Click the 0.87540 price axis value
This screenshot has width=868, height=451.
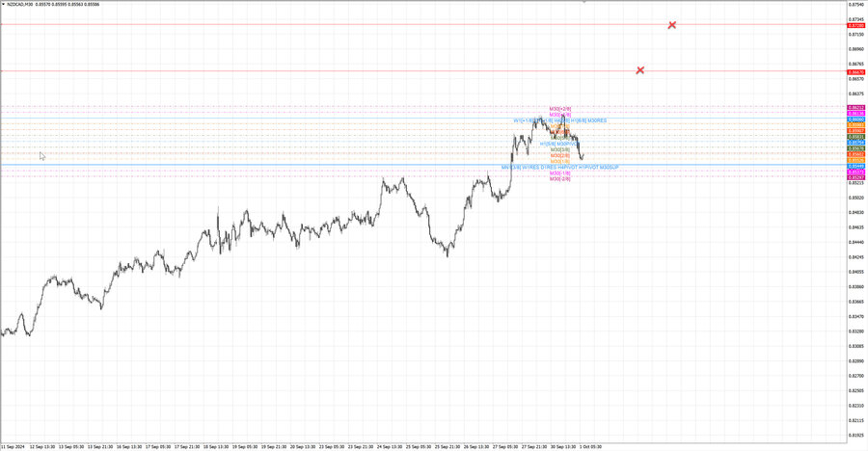pos(856,5)
